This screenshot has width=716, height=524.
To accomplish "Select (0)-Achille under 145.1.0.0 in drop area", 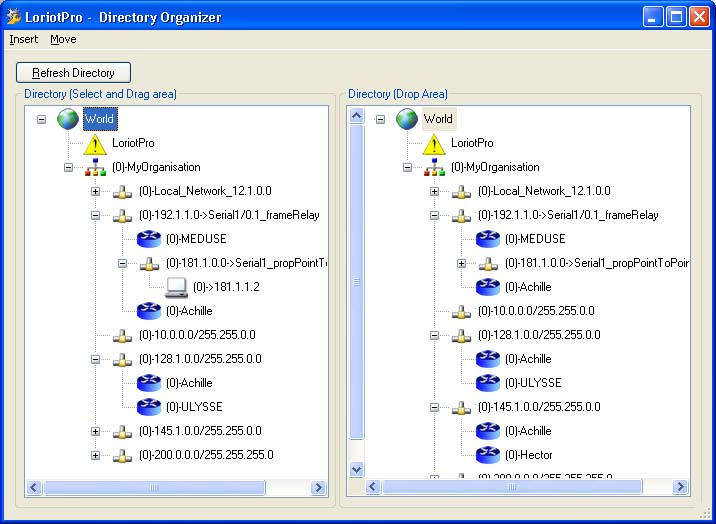I will pos(528,431).
